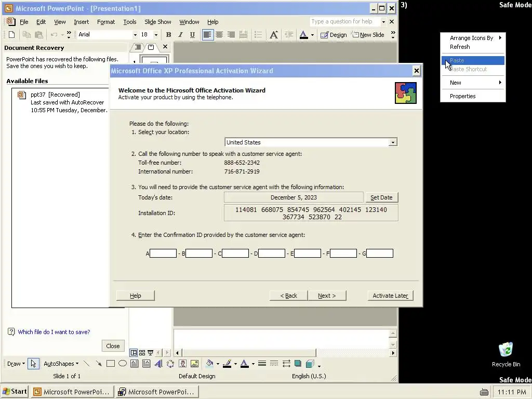
Task: Select the Line drawing tool
Action: point(87,364)
